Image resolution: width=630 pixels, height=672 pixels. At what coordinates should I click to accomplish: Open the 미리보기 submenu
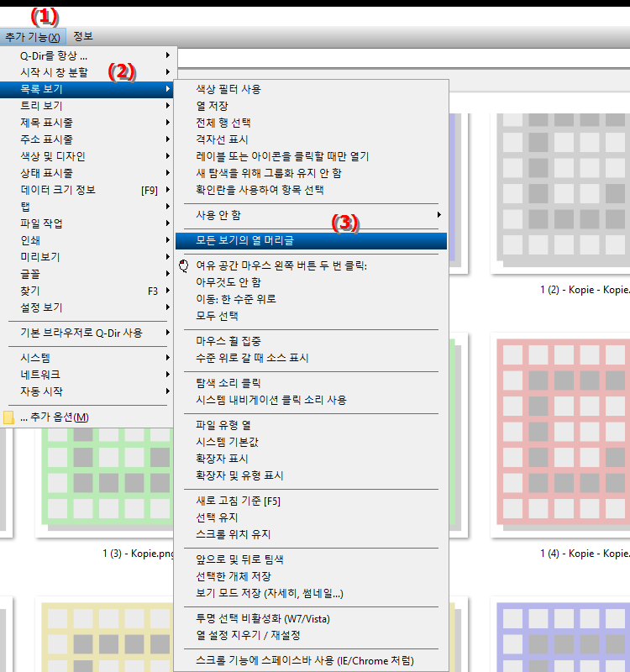(x=88, y=257)
